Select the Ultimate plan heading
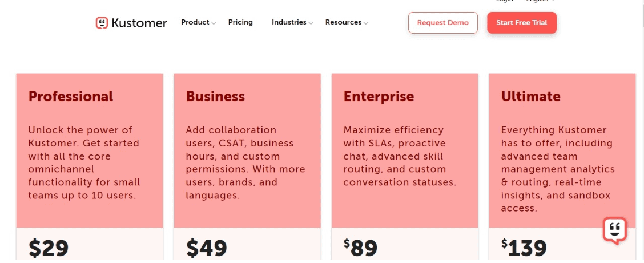 530,96
